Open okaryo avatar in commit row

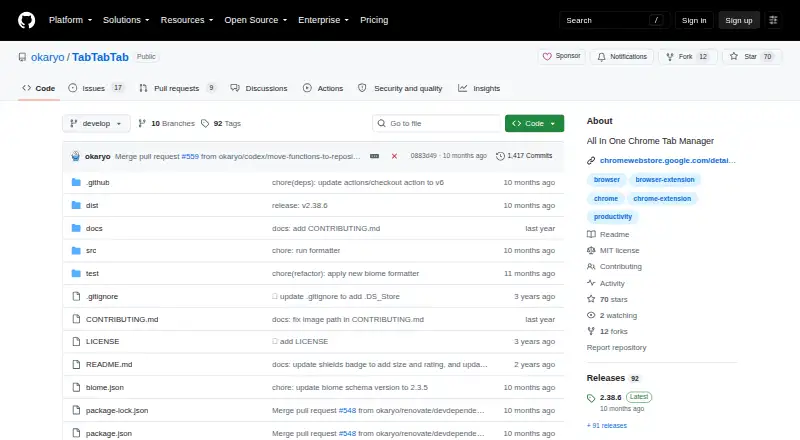(76, 156)
